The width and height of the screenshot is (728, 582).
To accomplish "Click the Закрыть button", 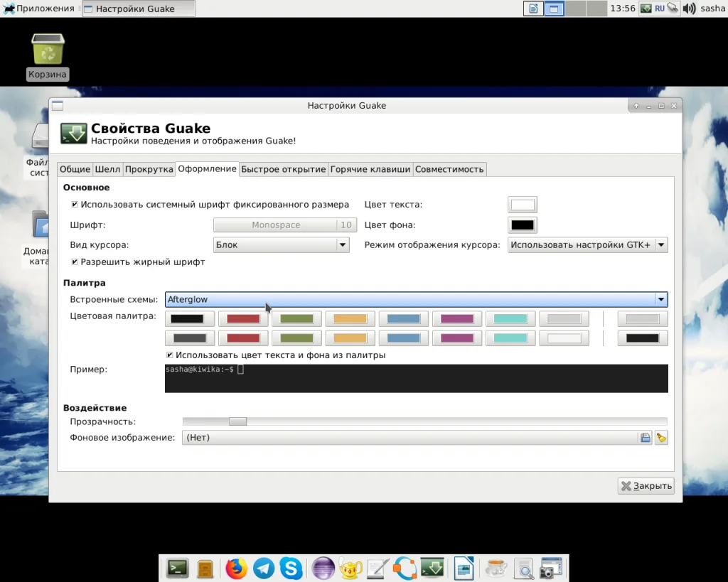I will click(646, 486).
